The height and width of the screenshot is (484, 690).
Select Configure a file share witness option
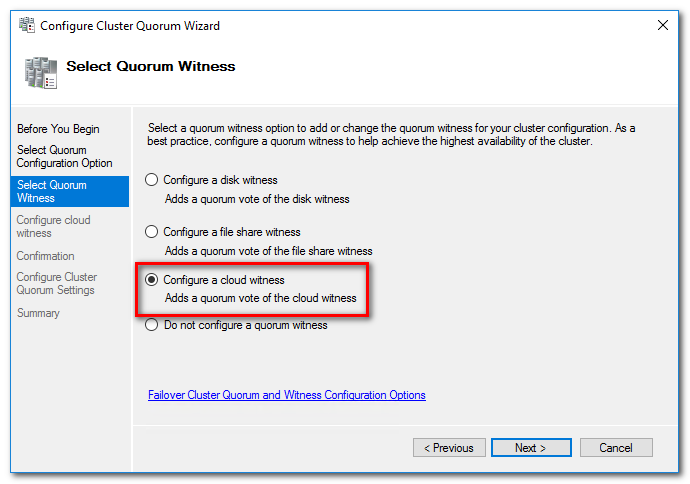point(151,232)
